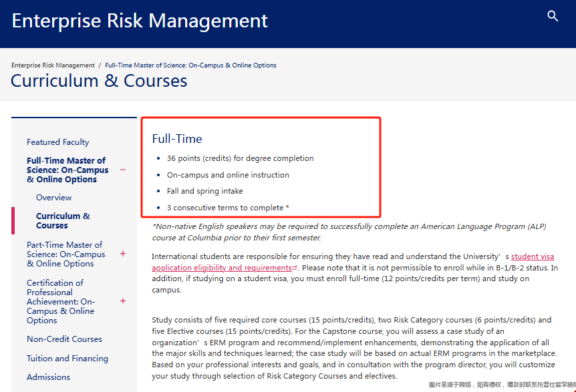The height and width of the screenshot is (392, 576).
Task: Click the Full-Time section heading
Action: tap(177, 139)
